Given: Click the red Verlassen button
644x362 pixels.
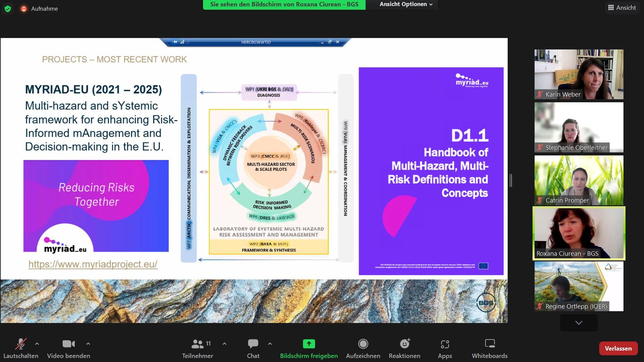Looking at the screenshot, I should [618, 349].
